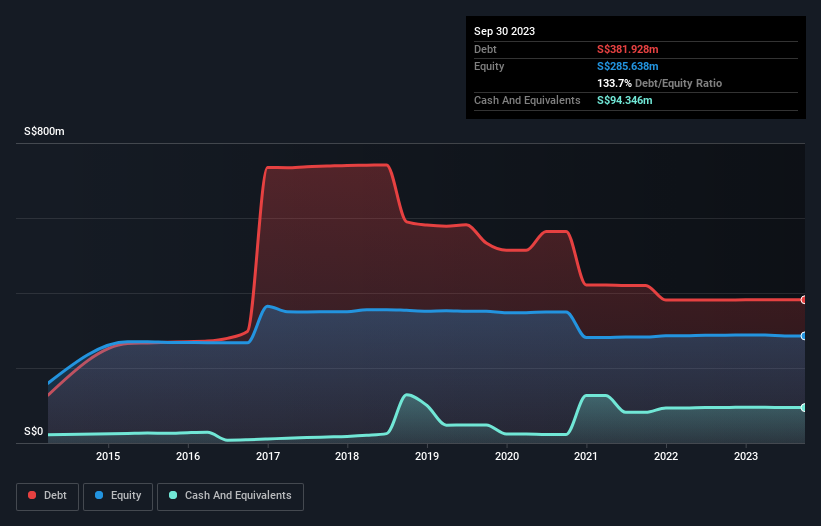
Task: Click the tooltip's Debt row label
Action: click(485, 49)
